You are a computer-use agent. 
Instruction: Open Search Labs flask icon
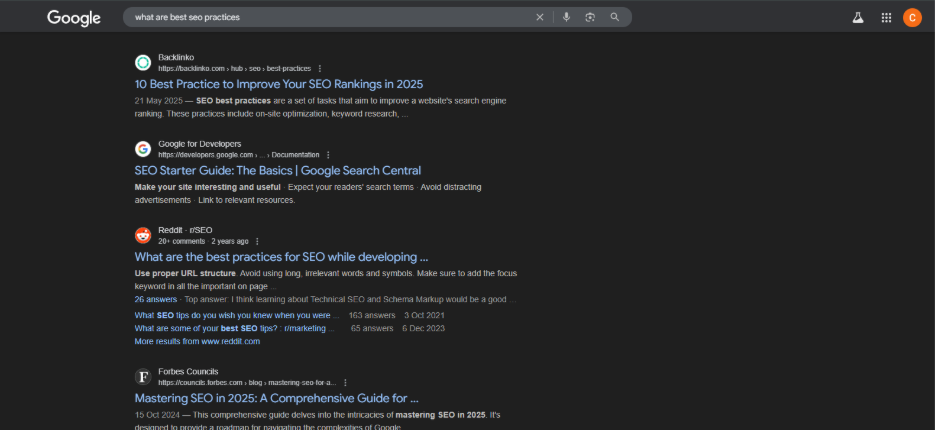[x=857, y=17]
